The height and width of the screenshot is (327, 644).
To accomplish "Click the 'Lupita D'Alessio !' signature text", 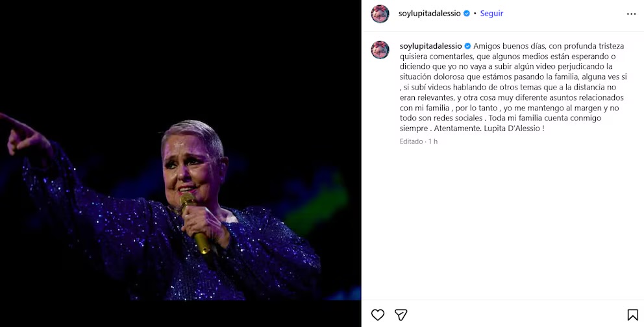I will coord(510,128).
